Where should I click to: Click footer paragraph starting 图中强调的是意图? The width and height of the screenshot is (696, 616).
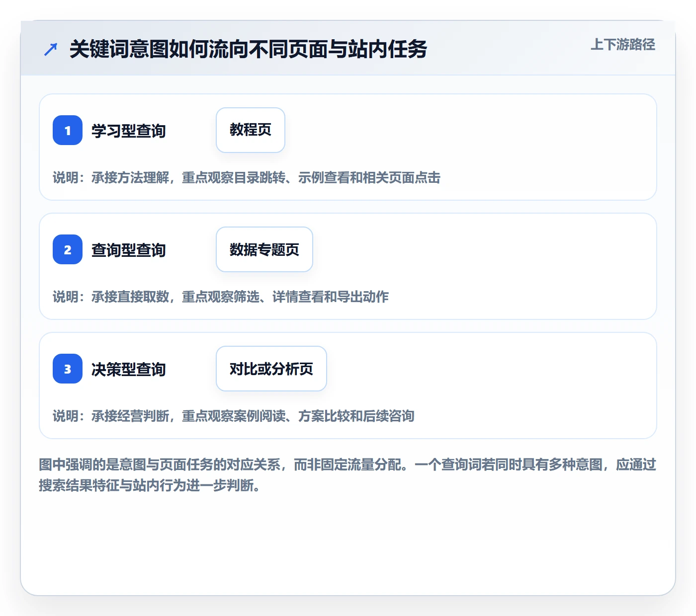coord(348,475)
